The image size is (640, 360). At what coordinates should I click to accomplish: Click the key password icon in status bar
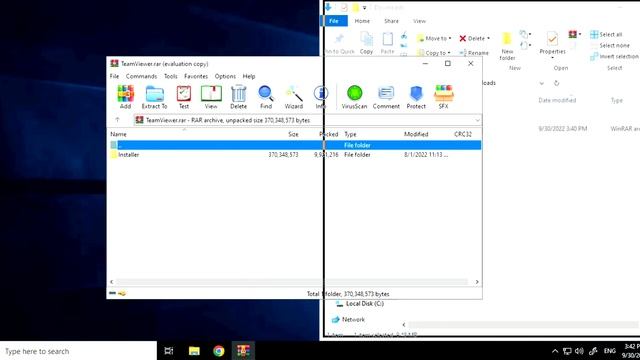coord(122,293)
